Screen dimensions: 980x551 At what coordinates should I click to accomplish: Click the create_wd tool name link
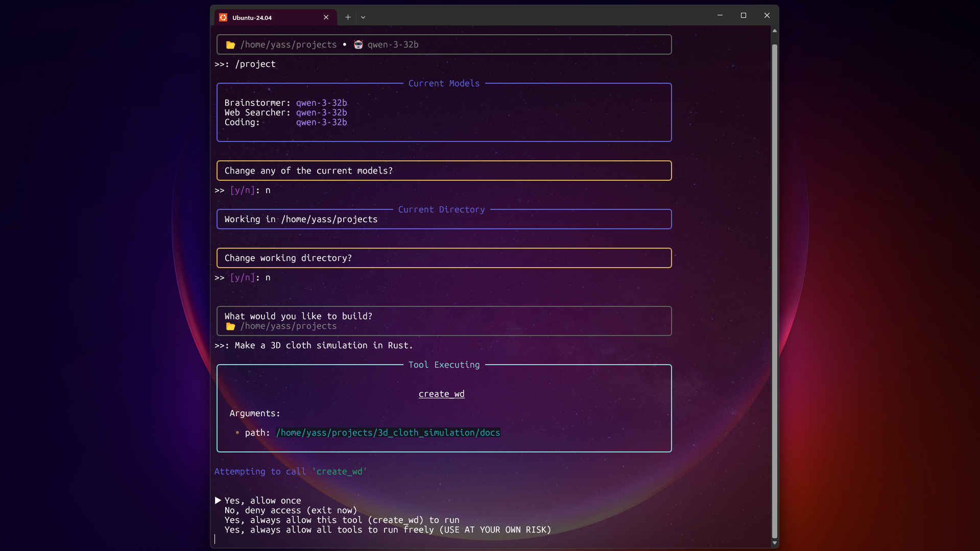[x=442, y=394]
